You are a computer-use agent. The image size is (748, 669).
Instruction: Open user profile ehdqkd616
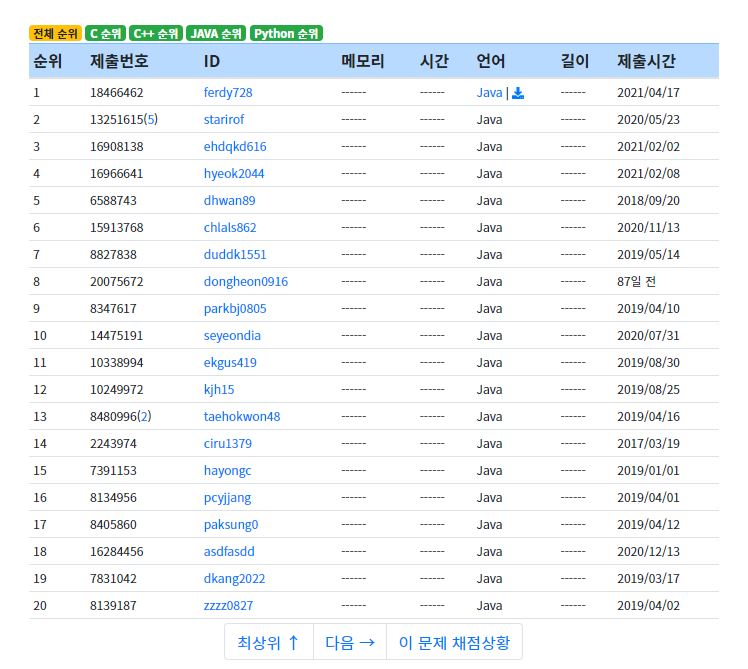click(x=235, y=146)
